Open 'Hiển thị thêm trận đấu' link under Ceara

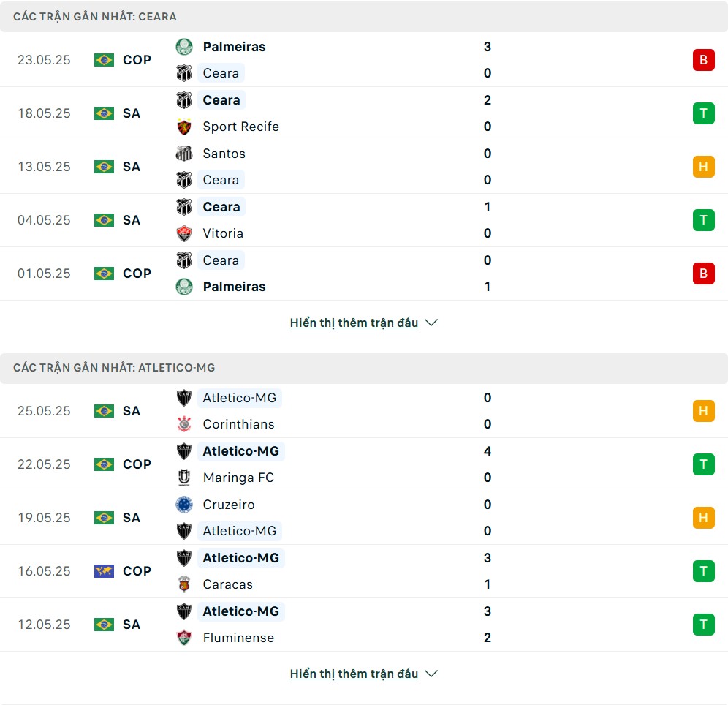tap(354, 323)
